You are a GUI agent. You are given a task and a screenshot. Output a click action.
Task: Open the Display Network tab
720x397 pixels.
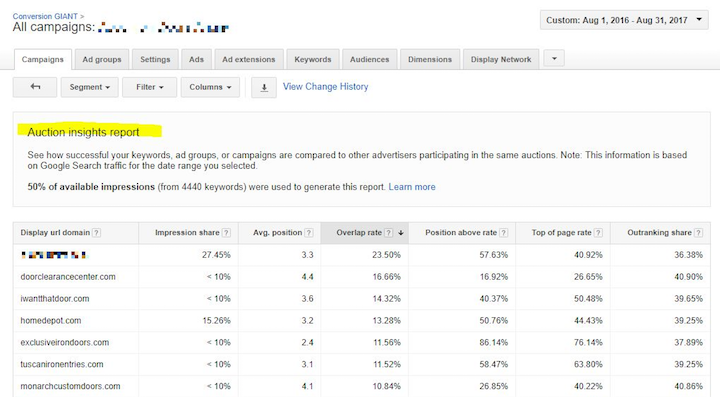tap(501, 60)
